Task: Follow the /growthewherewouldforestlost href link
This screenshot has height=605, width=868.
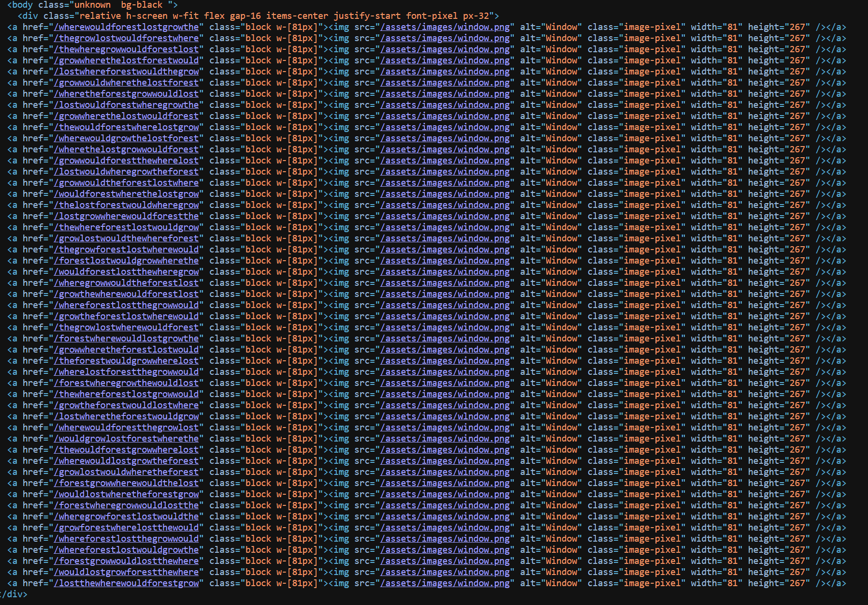Action: [x=126, y=294]
